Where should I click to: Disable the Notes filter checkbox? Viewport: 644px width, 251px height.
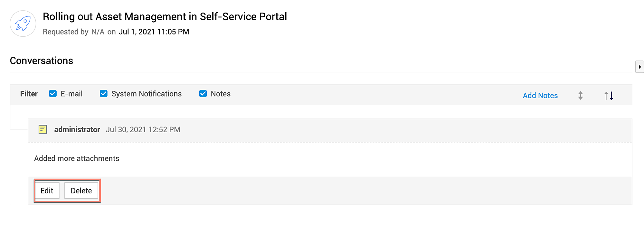click(x=203, y=94)
